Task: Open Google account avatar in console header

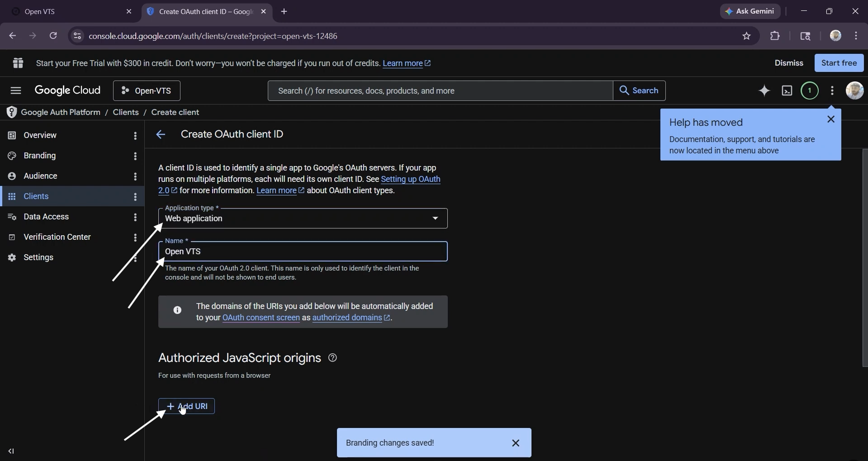Action: coord(854,90)
